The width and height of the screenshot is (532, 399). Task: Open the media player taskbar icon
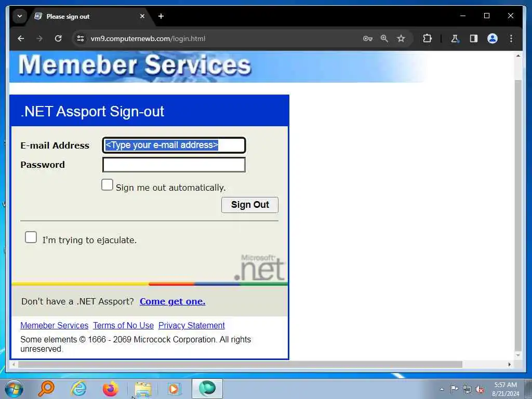click(x=174, y=389)
